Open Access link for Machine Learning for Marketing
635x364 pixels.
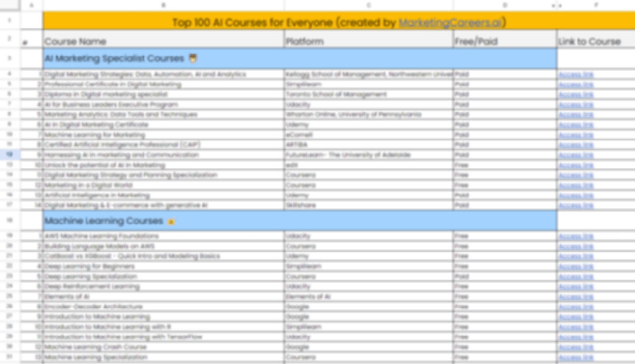[x=576, y=135]
